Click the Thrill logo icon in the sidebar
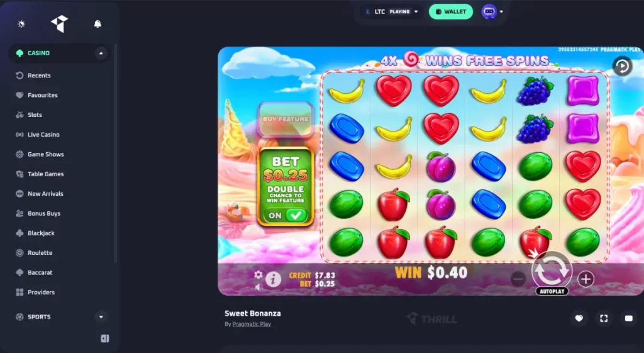This screenshot has height=353, width=644. click(x=59, y=24)
